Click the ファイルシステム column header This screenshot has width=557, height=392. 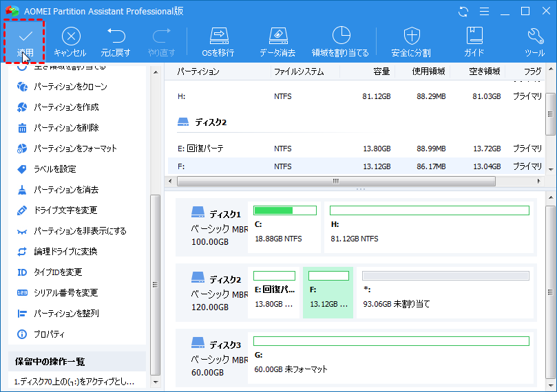pos(299,72)
